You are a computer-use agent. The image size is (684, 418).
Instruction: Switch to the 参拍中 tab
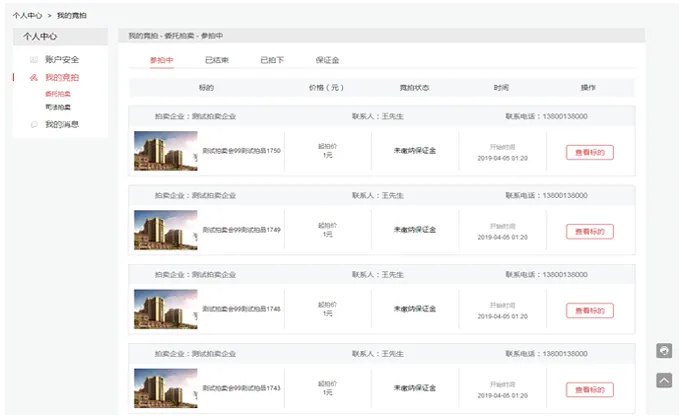(x=161, y=60)
